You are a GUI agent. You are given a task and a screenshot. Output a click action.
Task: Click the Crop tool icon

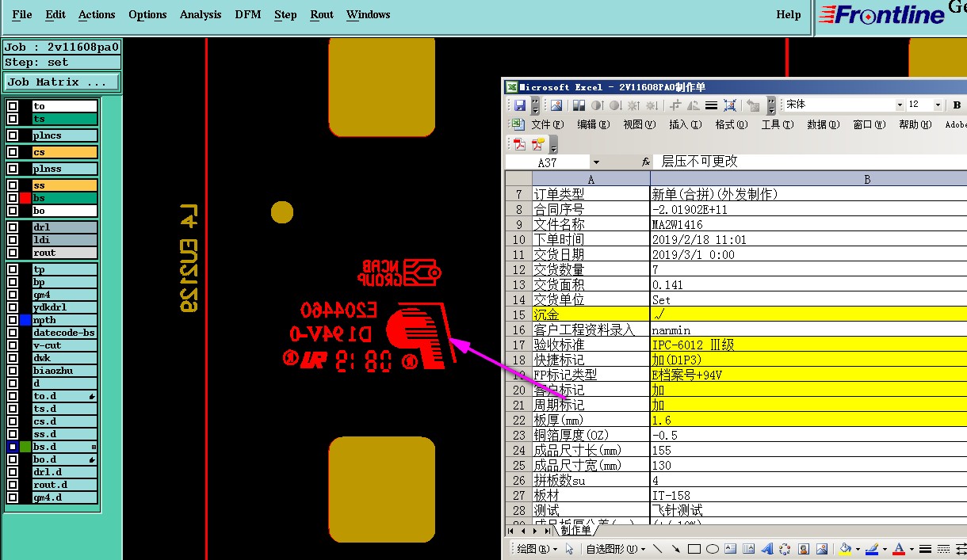(x=675, y=105)
